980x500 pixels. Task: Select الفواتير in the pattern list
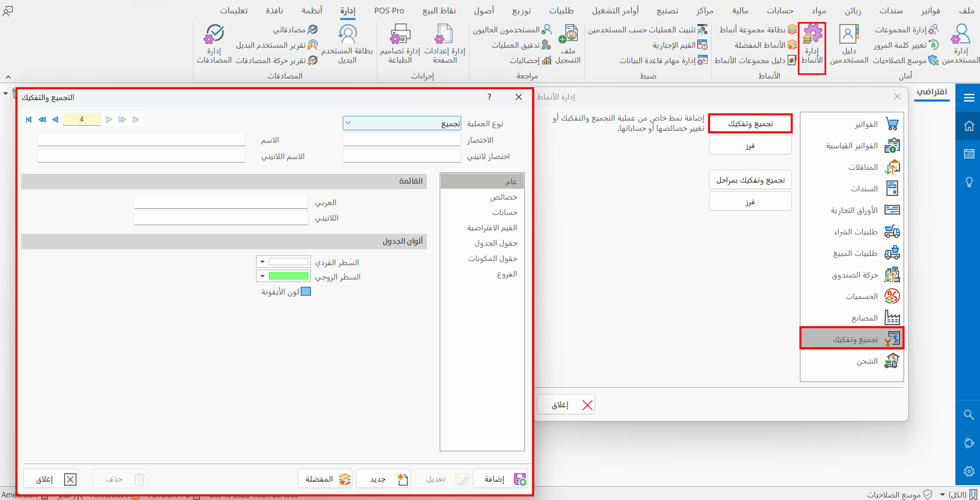[852, 124]
